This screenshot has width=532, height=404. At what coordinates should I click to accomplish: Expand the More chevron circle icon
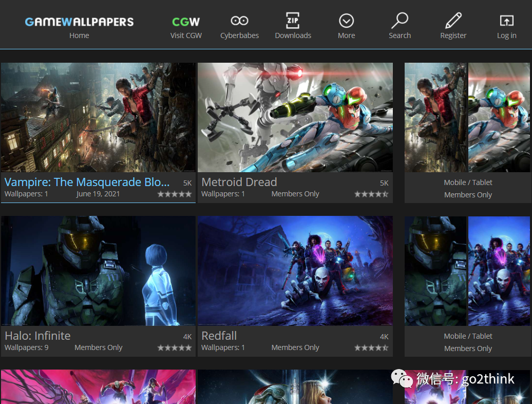click(x=347, y=21)
